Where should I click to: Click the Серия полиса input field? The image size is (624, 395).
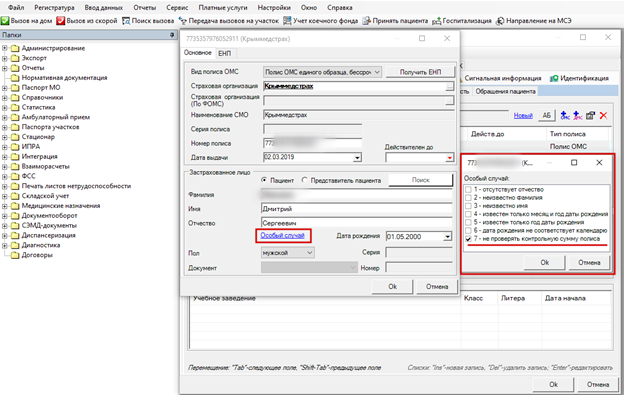tap(312, 129)
